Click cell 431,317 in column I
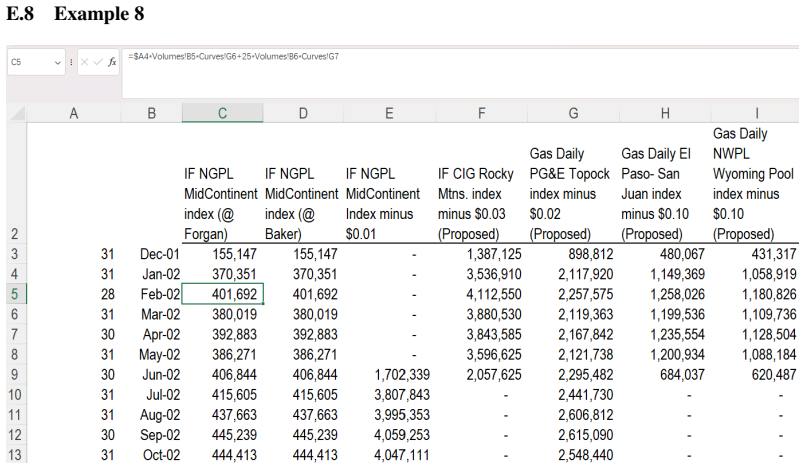This screenshot has width=805, height=469. (774, 254)
